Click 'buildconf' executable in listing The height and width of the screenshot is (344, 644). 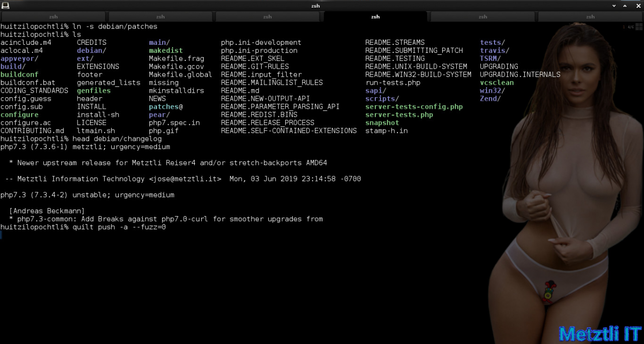pos(20,75)
